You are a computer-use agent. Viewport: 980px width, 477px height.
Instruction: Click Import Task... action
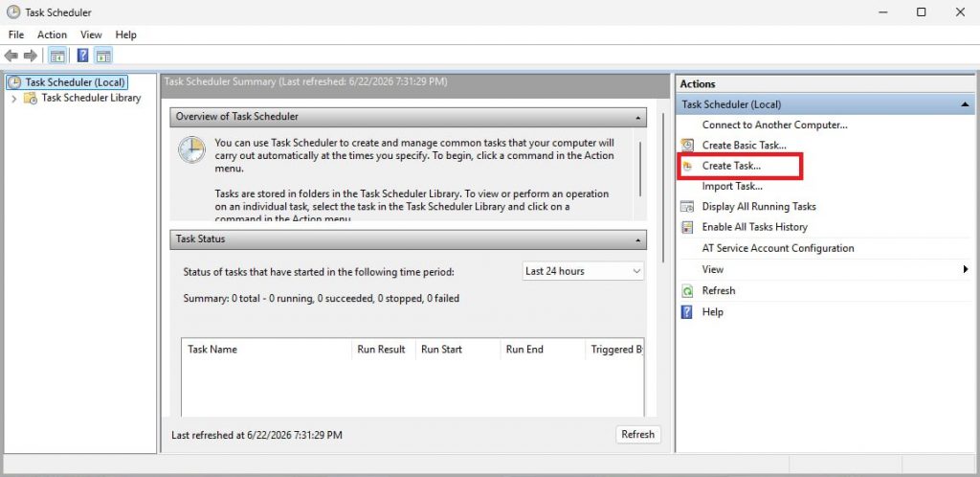(x=732, y=187)
